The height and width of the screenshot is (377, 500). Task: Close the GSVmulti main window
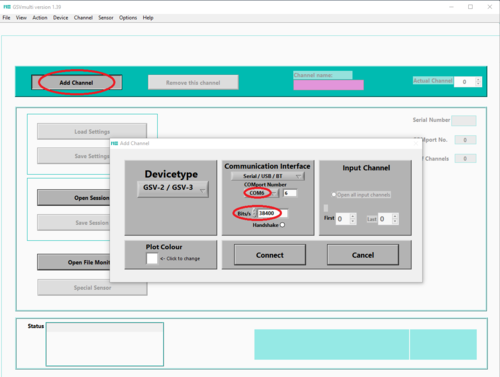[490, 7]
